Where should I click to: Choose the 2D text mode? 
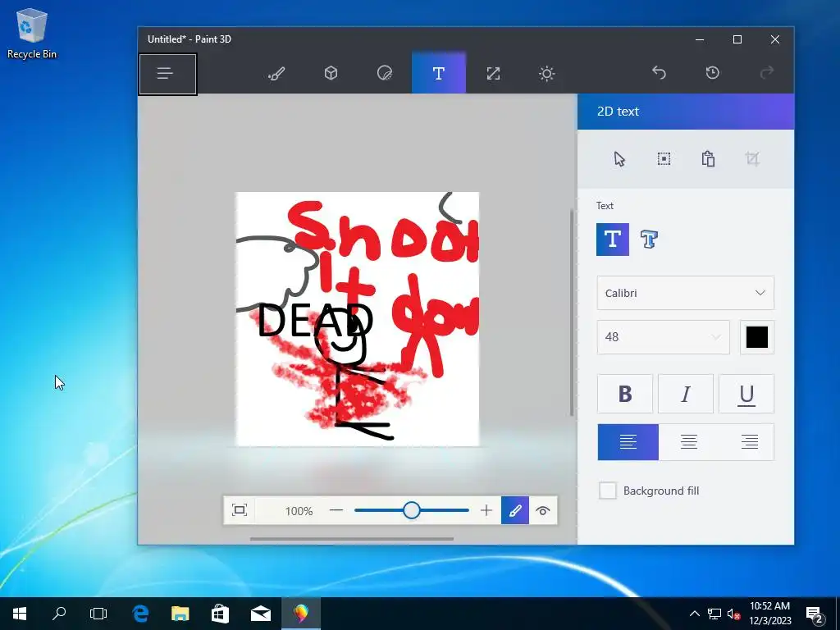point(612,239)
